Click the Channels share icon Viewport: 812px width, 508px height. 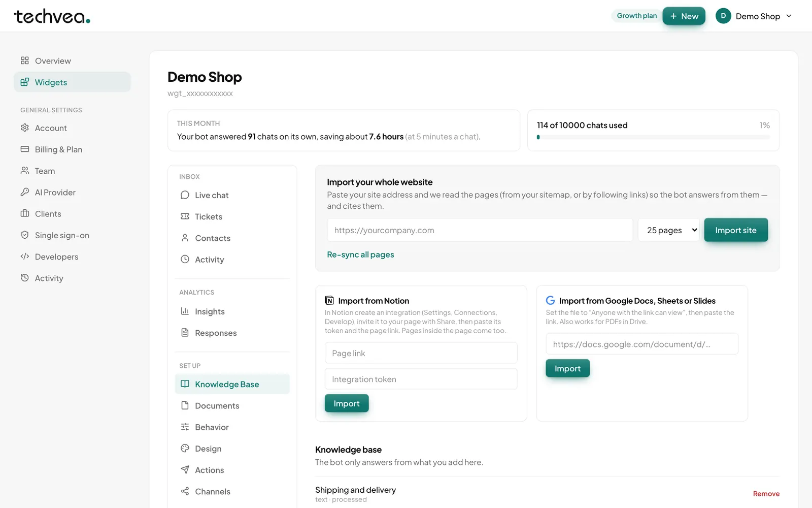coord(185,491)
